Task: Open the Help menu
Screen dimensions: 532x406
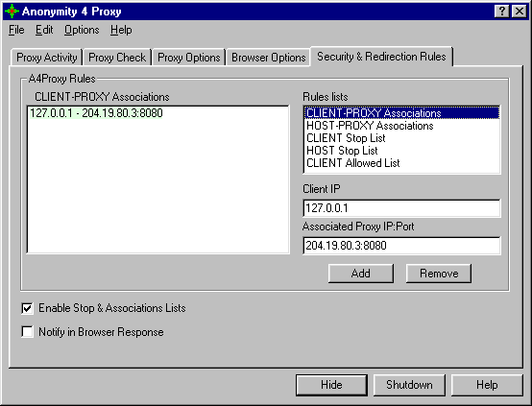Action: tap(121, 30)
